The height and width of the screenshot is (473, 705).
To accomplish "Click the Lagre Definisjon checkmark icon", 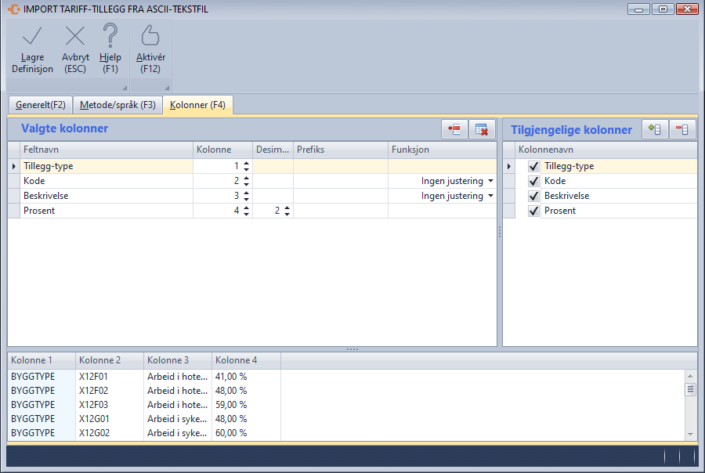I will click(x=32, y=37).
